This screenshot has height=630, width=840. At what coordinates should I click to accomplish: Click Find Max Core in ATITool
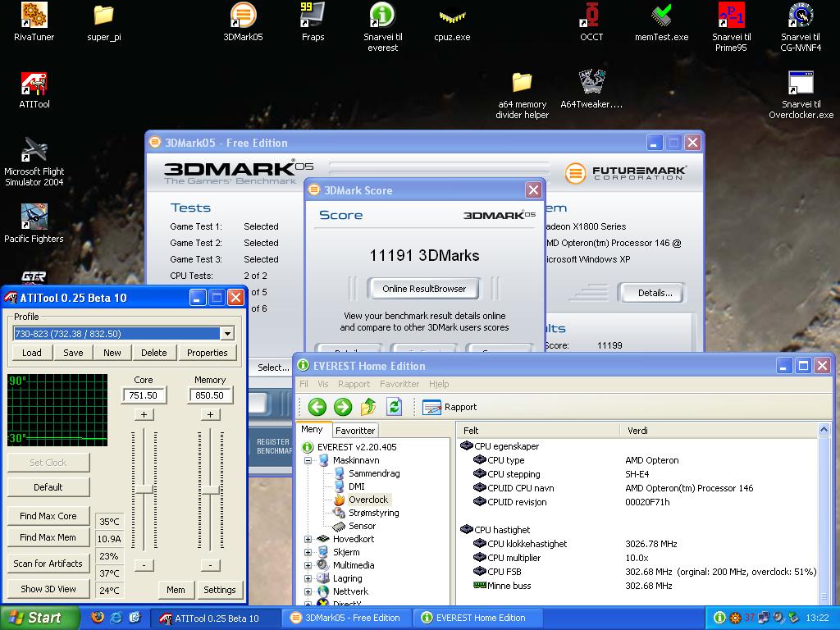(48, 516)
